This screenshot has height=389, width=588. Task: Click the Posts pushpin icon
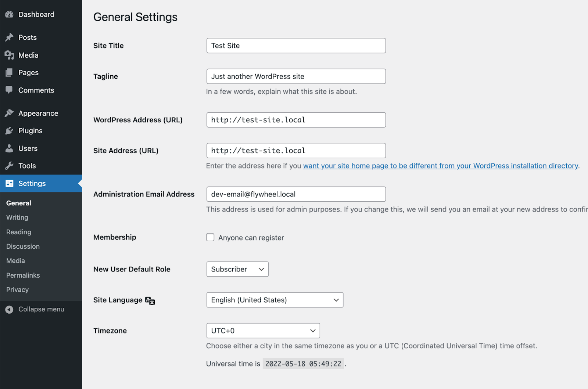point(9,37)
